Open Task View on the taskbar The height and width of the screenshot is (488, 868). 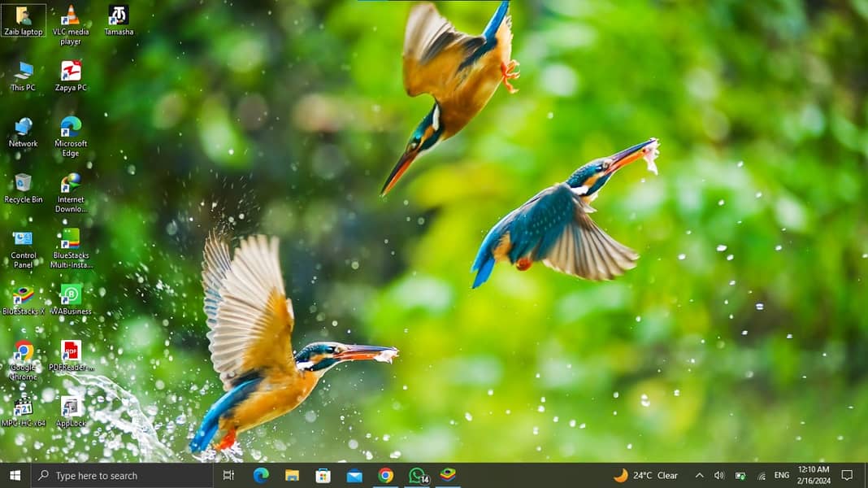pyautogui.click(x=228, y=475)
